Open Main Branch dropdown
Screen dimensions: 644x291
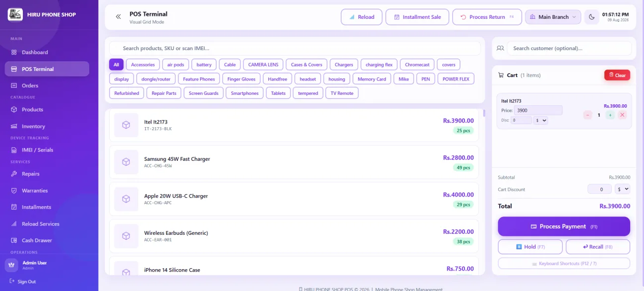point(553,17)
